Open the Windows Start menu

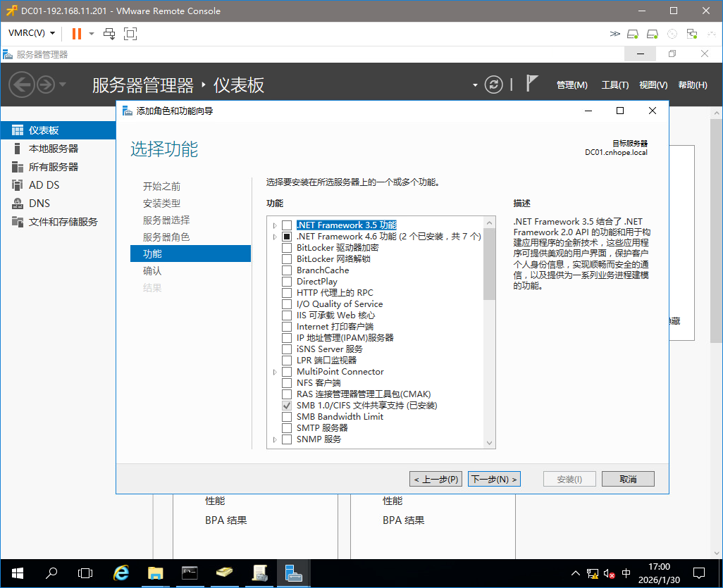point(17,573)
